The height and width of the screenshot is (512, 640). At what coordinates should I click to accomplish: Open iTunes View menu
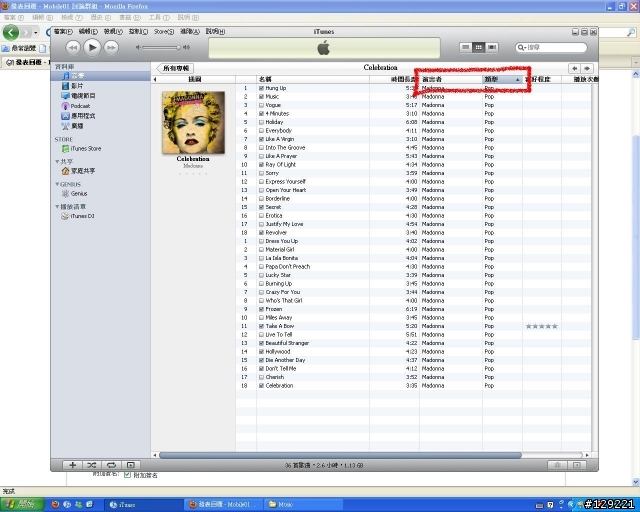(113, 31)
